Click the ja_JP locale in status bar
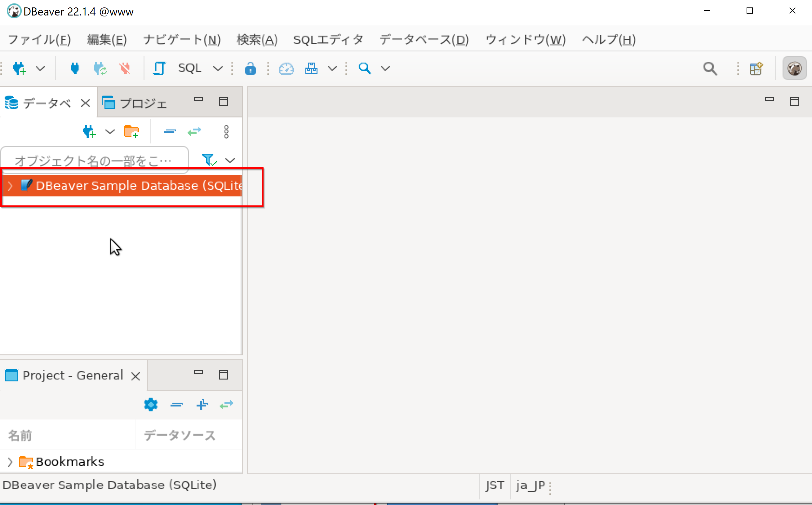This screenshot has width=812, height=505. click(531, 485)
